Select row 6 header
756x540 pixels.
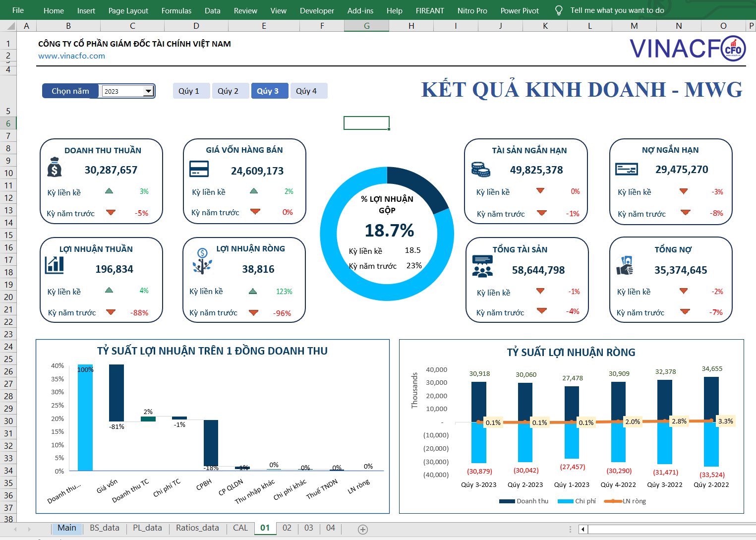8,123
